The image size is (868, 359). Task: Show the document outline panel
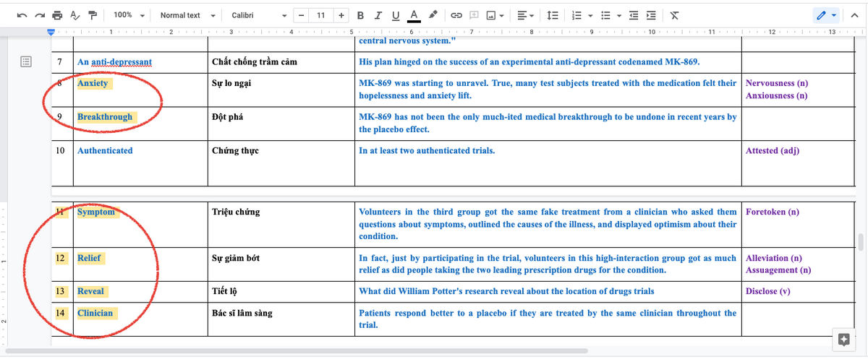[25, 62]
